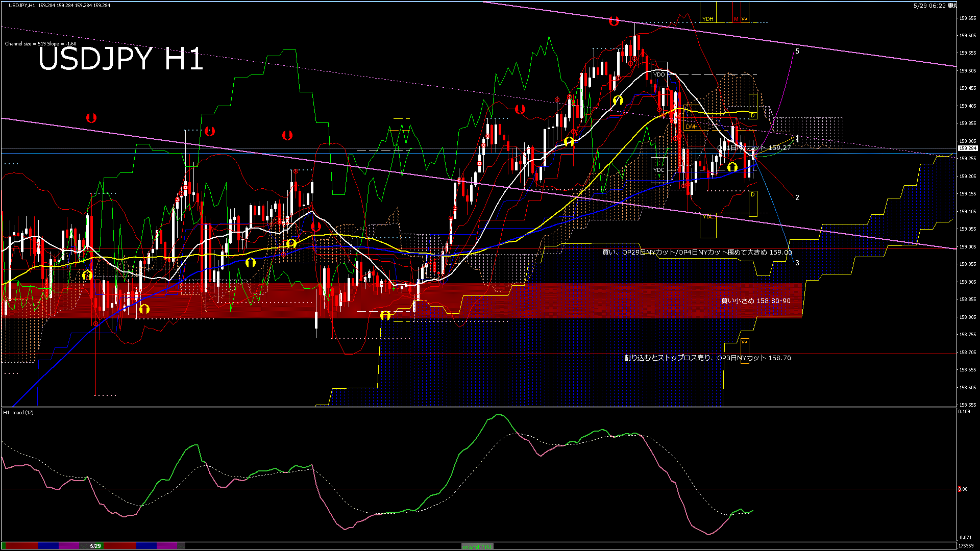980x551 pixels.
Task: Click the OP1日NYカット 159.27 annotation
Action: click(x=754, y=147)
